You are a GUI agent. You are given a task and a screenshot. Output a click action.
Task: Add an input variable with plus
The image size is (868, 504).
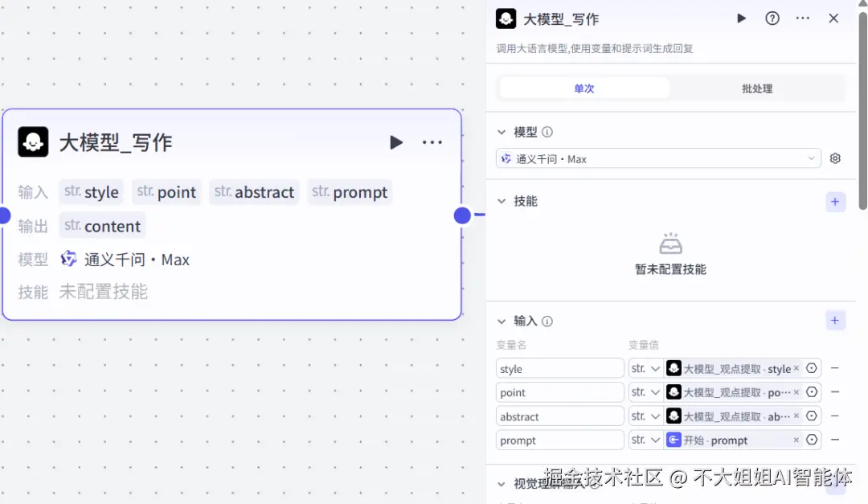tap(835, 320)
